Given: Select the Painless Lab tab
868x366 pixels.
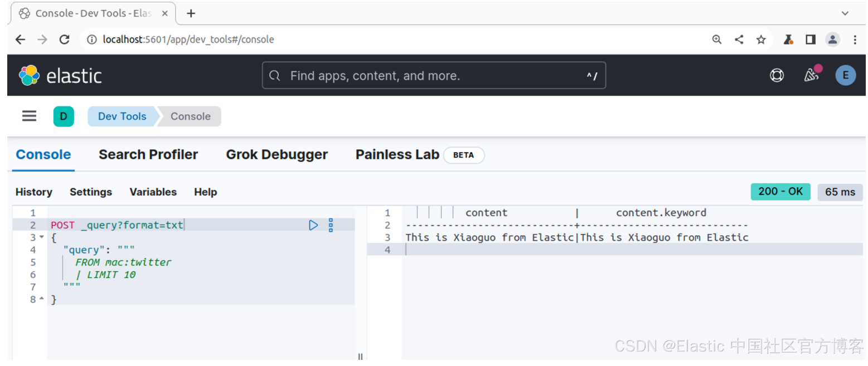Looking at the screenshot, I should [x=397, y=155].
